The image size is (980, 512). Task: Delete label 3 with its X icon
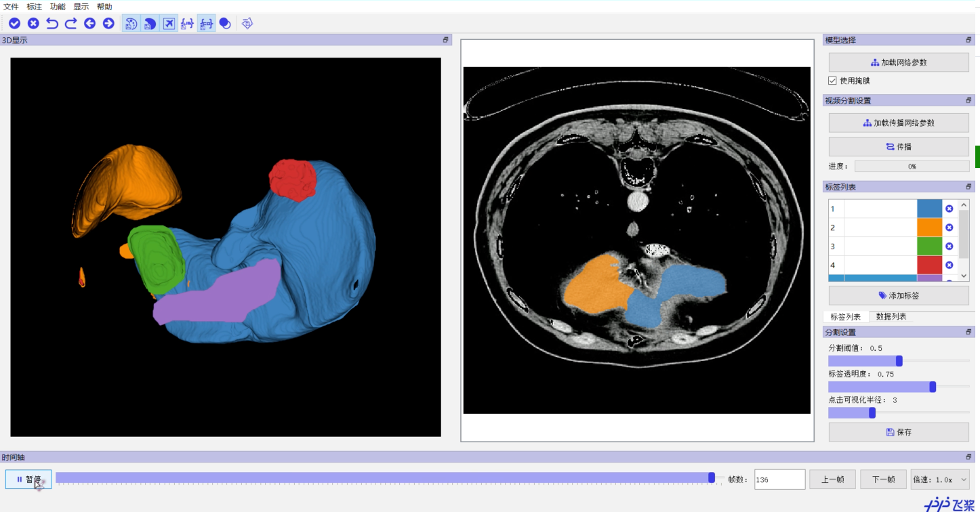pos(949,246)
